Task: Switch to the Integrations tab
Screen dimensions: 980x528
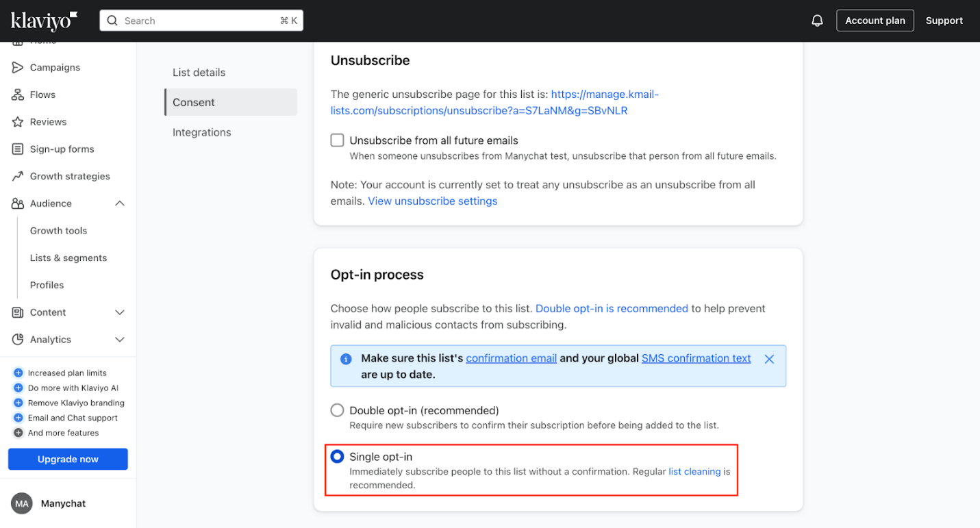Action: pos(201,132)
